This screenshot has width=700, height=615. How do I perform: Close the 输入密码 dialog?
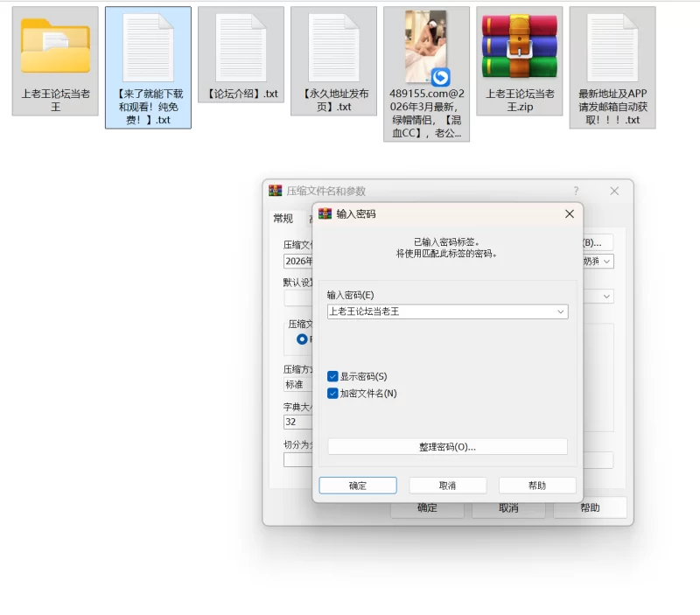pyautogui.click(x=570, y=214)
